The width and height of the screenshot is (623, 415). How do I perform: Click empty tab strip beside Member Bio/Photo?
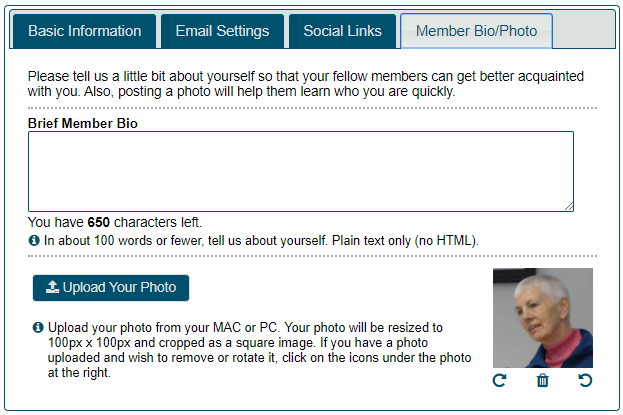583,31
